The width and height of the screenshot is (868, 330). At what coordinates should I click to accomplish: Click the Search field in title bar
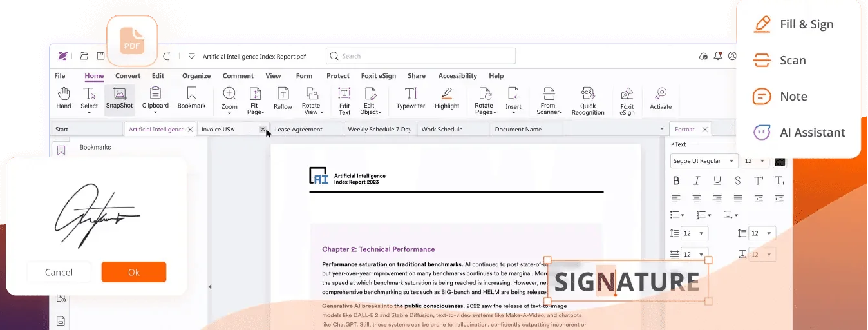coord(420,56)
